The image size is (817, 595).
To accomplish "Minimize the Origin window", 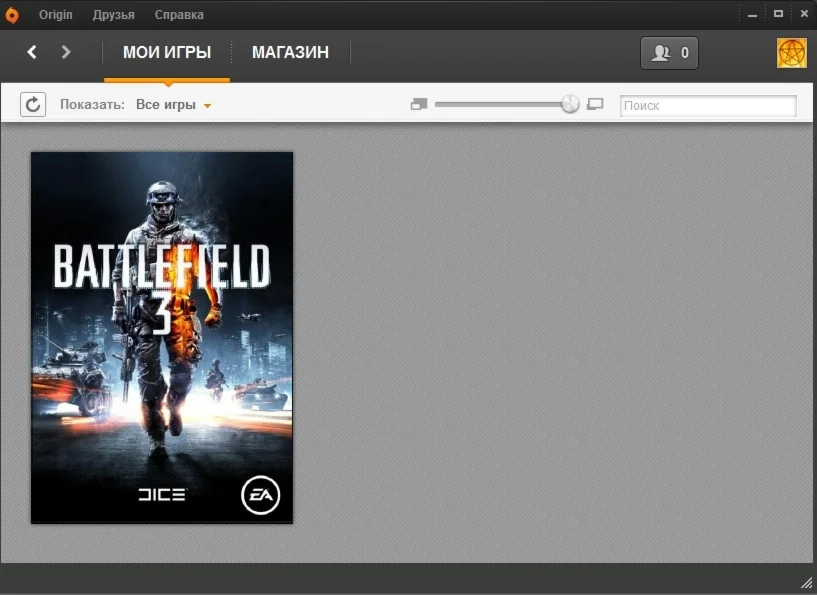I will point(751,13).
